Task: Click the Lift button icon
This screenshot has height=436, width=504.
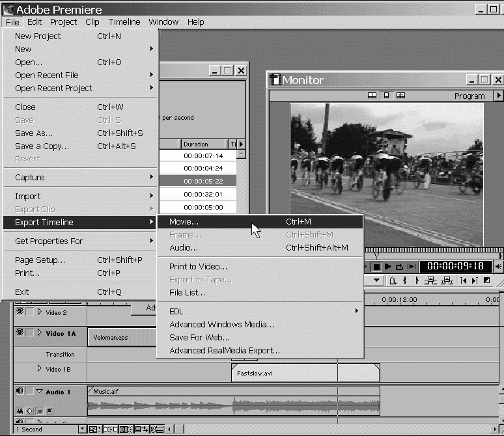Action: click(x=430, y=281)
